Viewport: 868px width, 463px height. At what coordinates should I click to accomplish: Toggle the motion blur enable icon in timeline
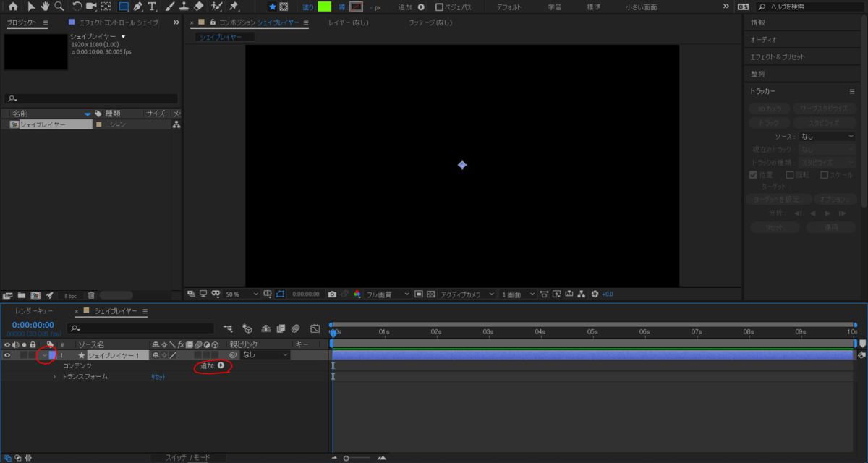pos(295,328)
